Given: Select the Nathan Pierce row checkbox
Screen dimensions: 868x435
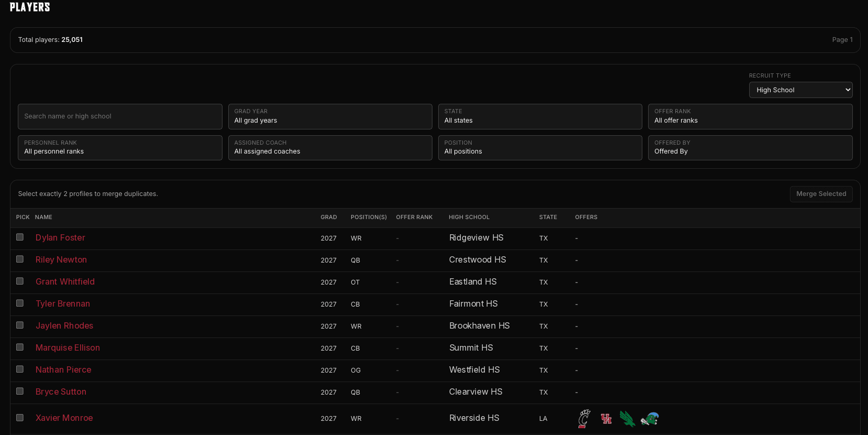Looking at the screenshot, I should 20,369.
